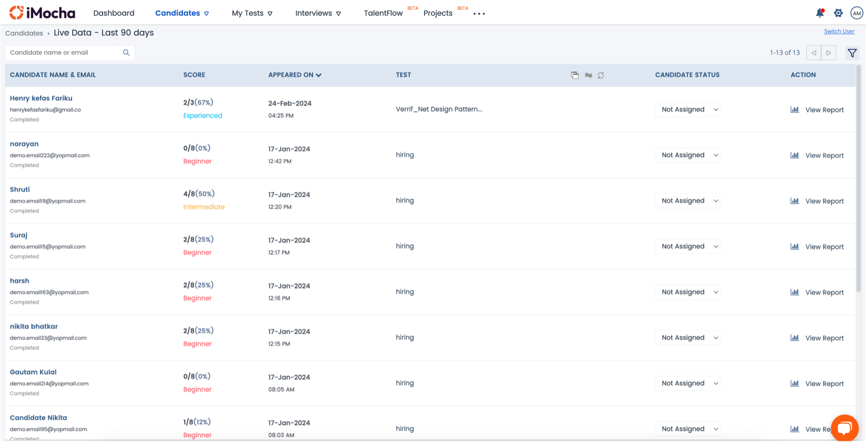Open the candidate filter funnel
The width and height of the screenshot is (868, 443).
pos(852,53)
